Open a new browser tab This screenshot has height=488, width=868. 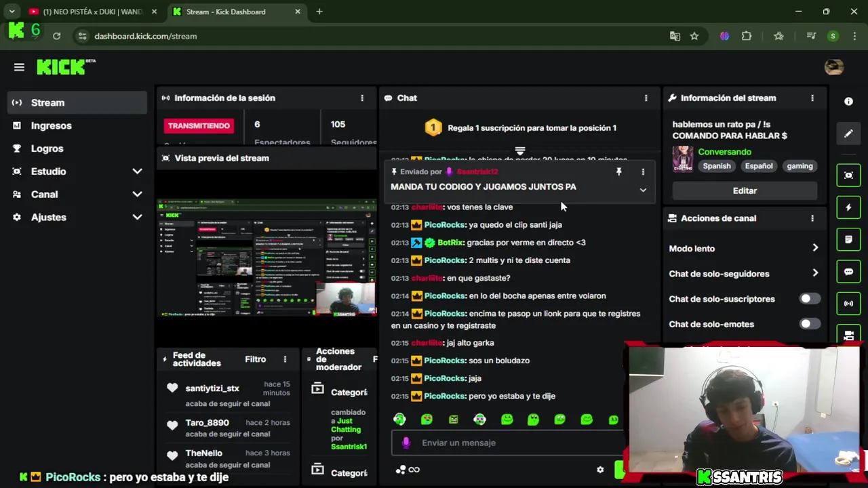tap(319, 12)
